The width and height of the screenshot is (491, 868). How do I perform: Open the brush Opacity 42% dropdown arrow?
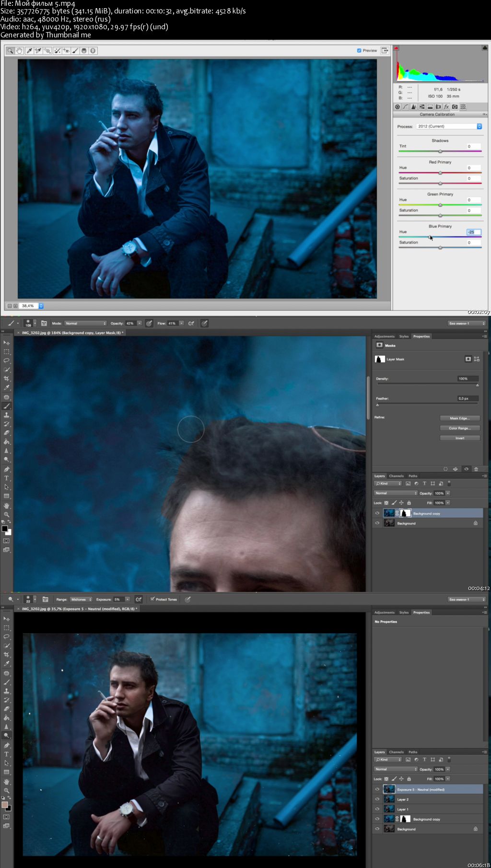click(x=140, y=324)
